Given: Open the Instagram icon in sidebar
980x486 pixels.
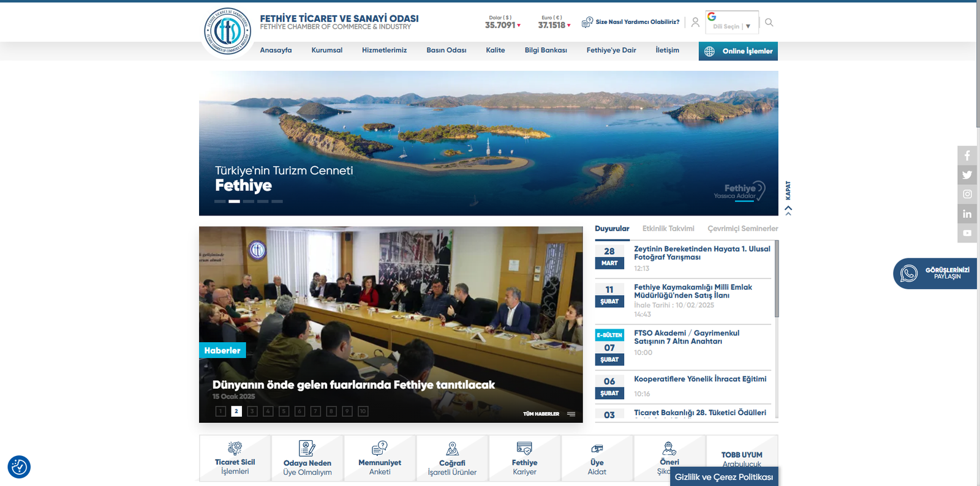Looking at the screenshot, I should 967,195.
